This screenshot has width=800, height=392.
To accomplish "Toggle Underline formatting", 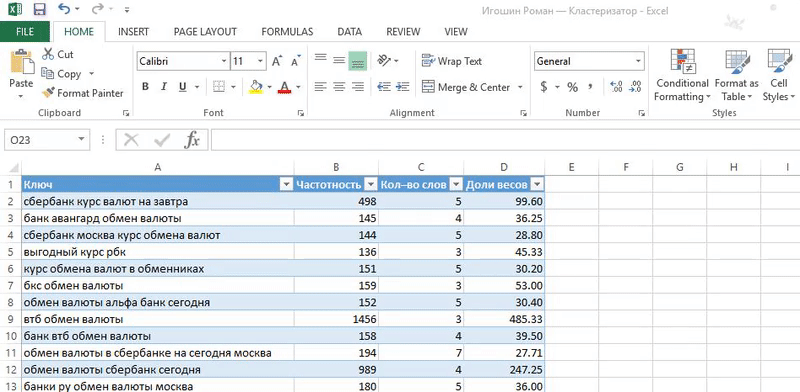I will coord(183,87).
